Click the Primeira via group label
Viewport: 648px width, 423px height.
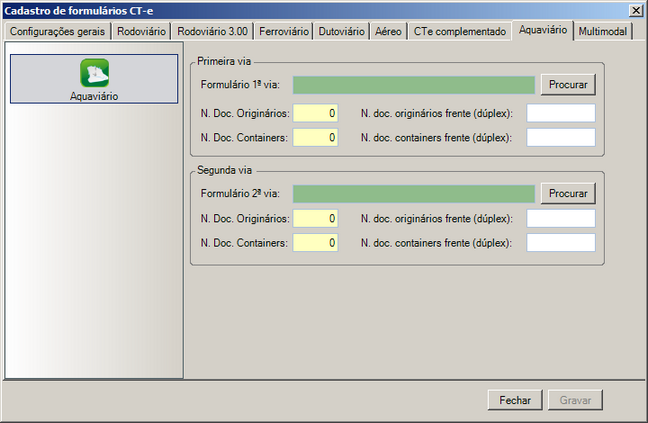click(x=224, y=61)
